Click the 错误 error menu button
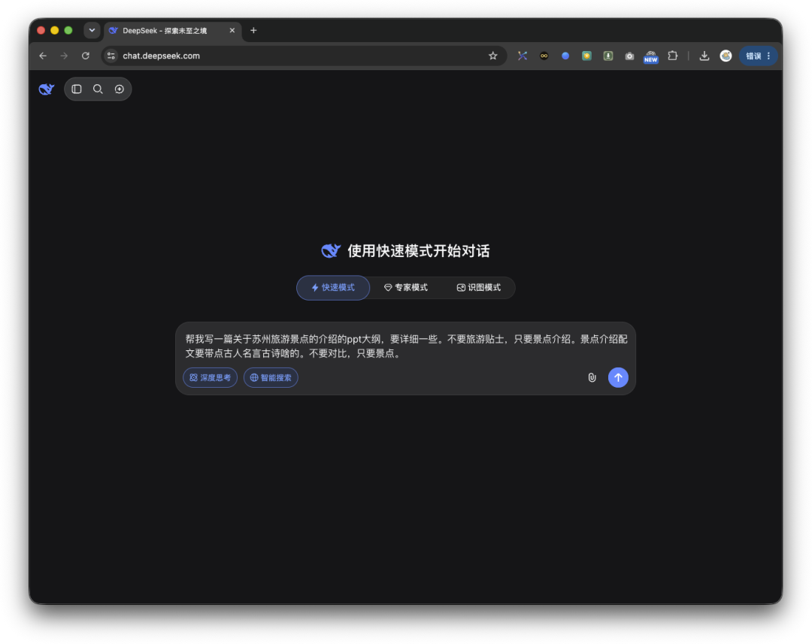The width and height of the screenshot is (812, 644). (x=758, y=56)
